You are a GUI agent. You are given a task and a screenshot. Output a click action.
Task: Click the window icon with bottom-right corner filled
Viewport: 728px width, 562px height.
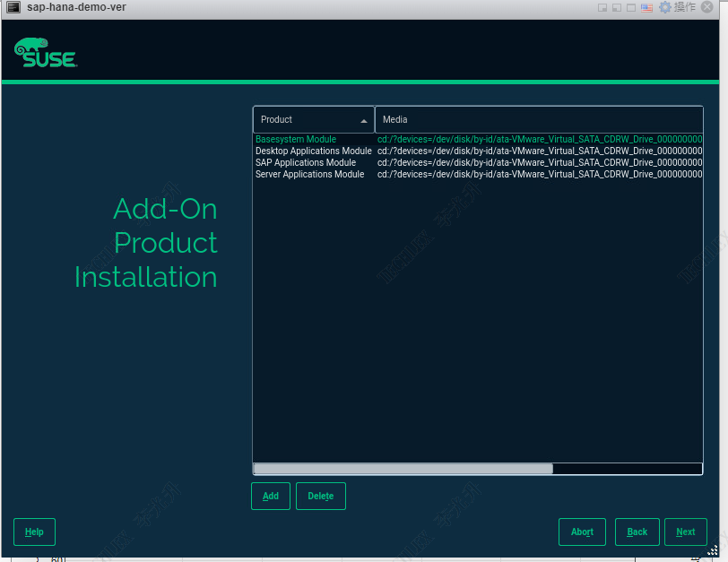point(602,7)
